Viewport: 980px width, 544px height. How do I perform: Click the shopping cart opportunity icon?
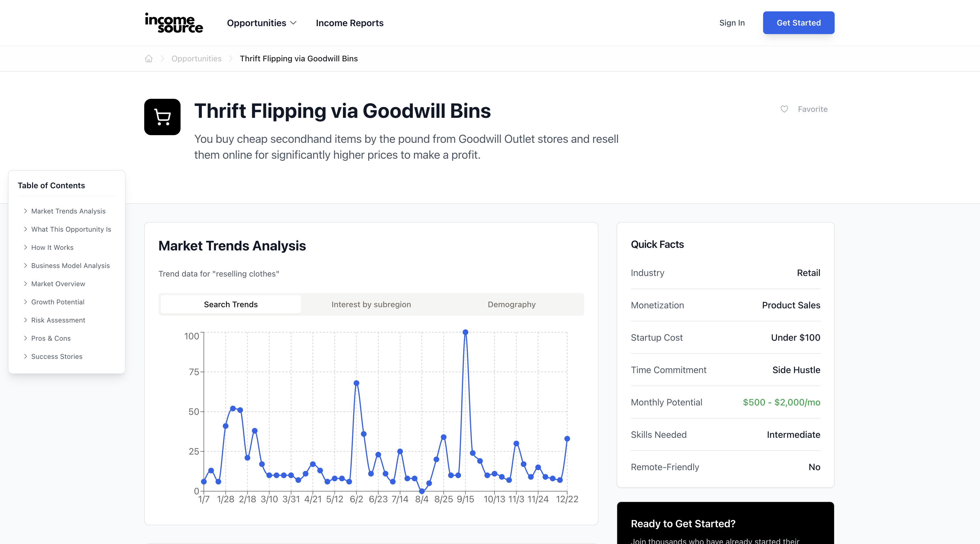(162, 117)
